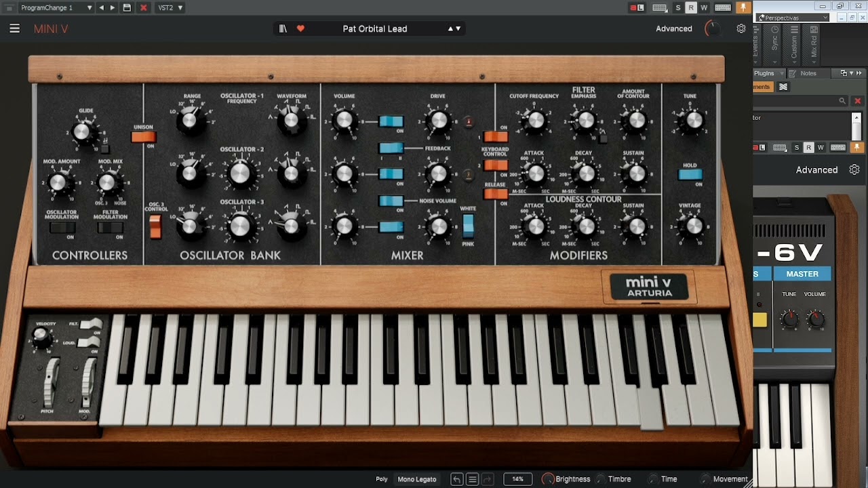Click the red aL automation icon in header
The height and width of the screenshot is (488, 868).
[x=637, y=7]
